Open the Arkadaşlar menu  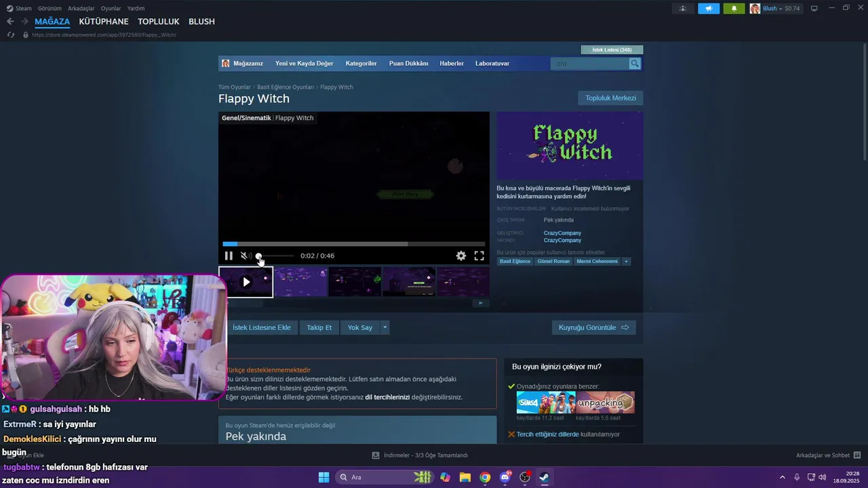pos(81,8)
